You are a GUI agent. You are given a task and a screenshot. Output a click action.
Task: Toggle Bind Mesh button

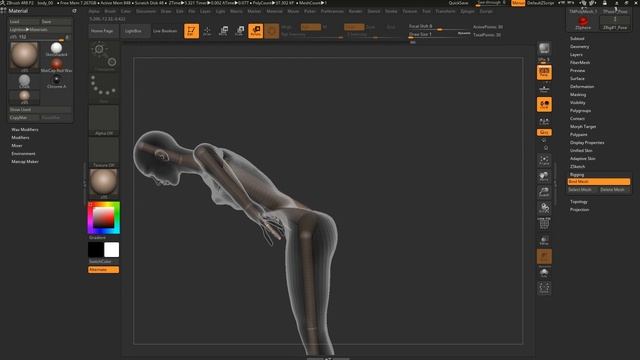599,182
